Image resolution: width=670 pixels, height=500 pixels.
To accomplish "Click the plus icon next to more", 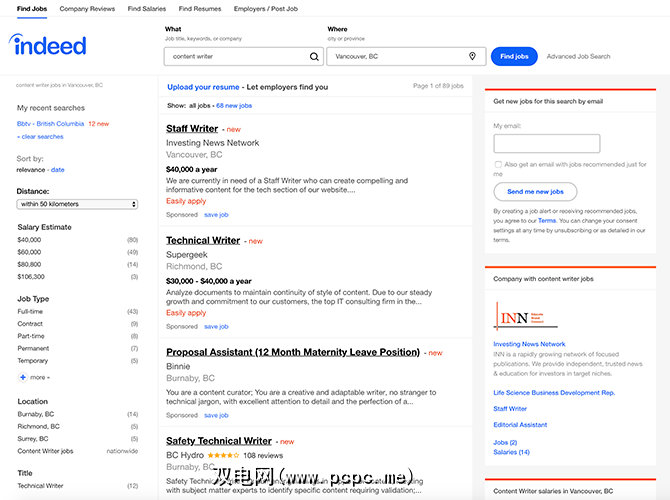I will (x=23, y=377).
